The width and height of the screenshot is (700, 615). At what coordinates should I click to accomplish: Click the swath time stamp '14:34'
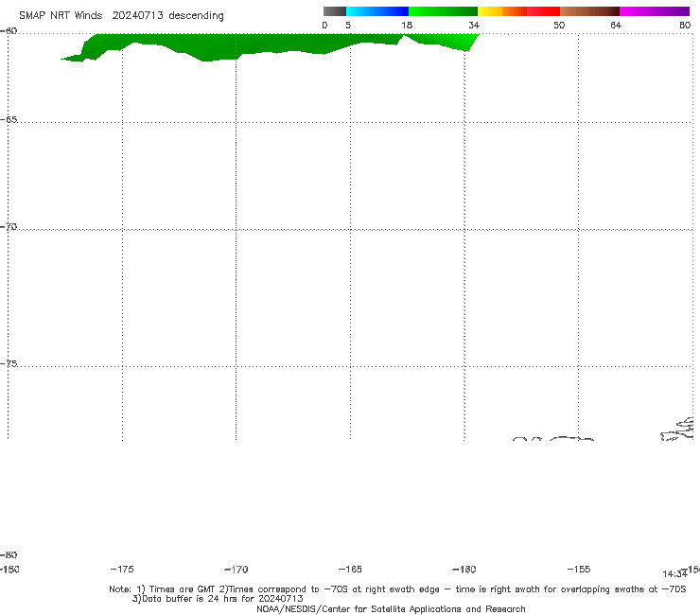[x=674, y=574]
